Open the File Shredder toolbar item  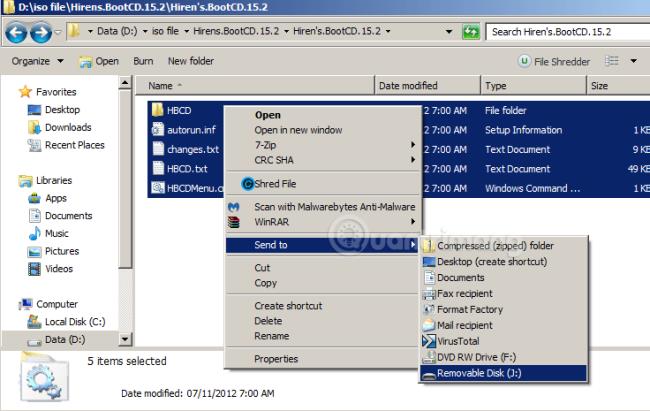point(554,61)
